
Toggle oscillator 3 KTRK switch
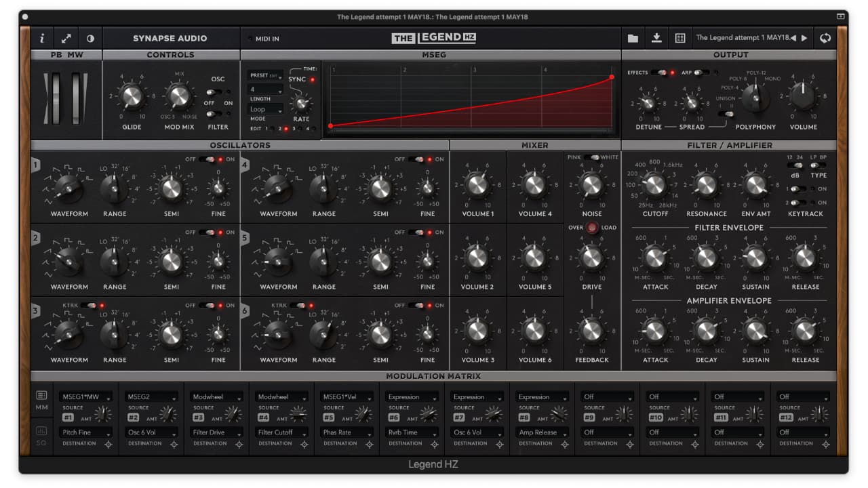(89, 306)
